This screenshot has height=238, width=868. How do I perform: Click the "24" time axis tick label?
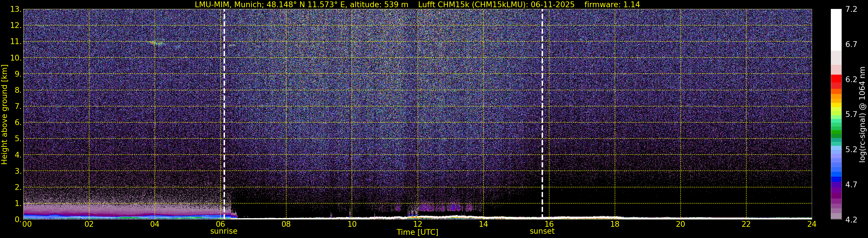(812, 224)
